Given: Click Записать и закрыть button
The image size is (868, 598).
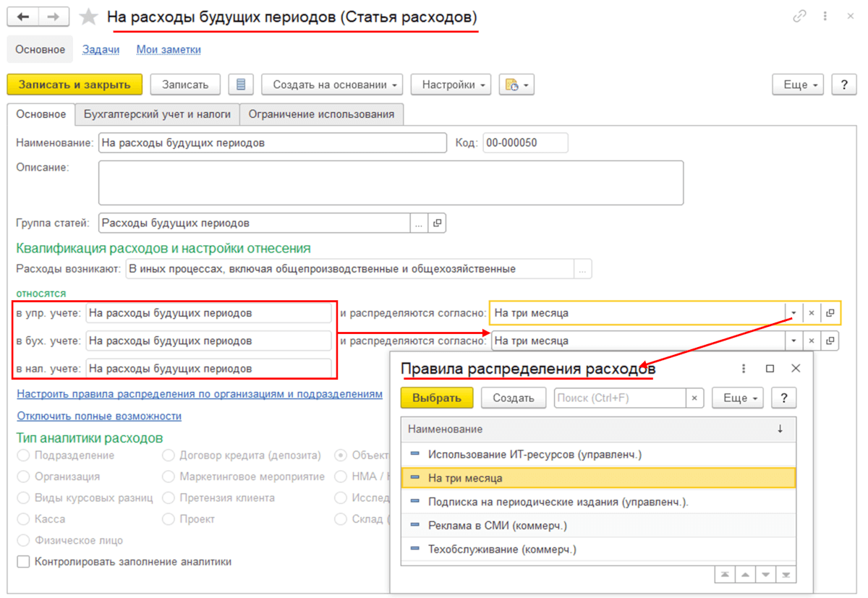Looking at the screenshot, I should (x=75, y=85).
